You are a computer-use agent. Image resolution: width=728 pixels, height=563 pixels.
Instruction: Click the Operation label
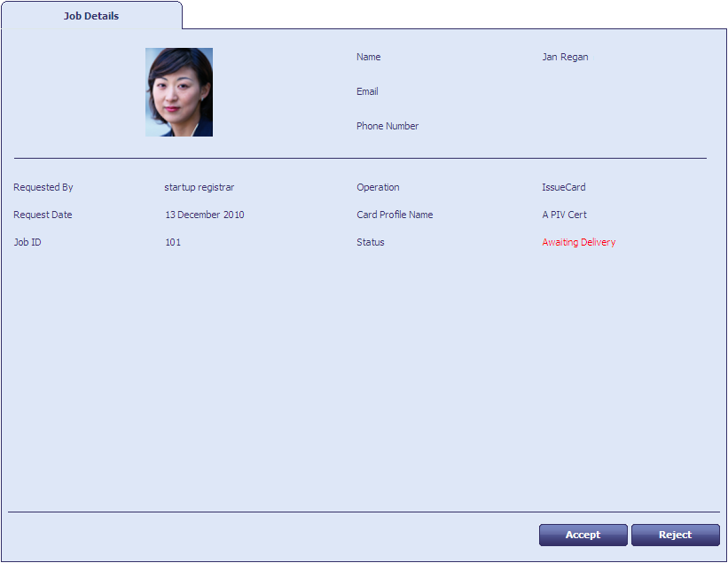pos(378,187)
